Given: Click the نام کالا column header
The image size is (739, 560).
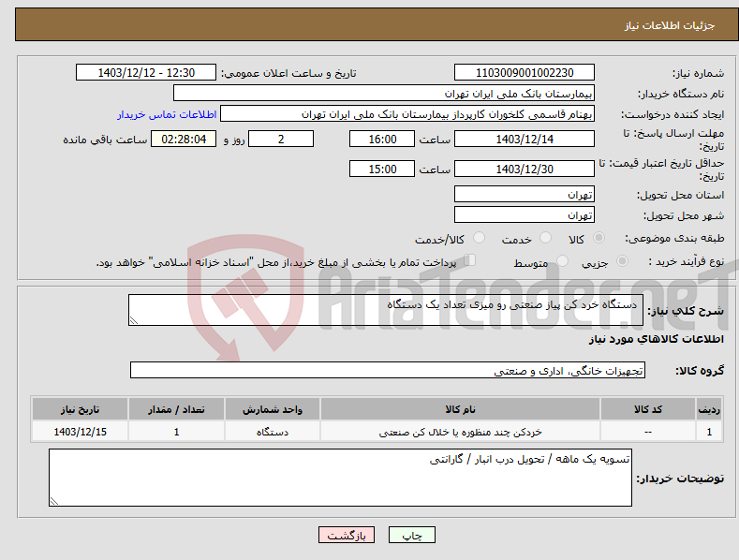Looking at the screenshot, I should click(x=460, y=409).
